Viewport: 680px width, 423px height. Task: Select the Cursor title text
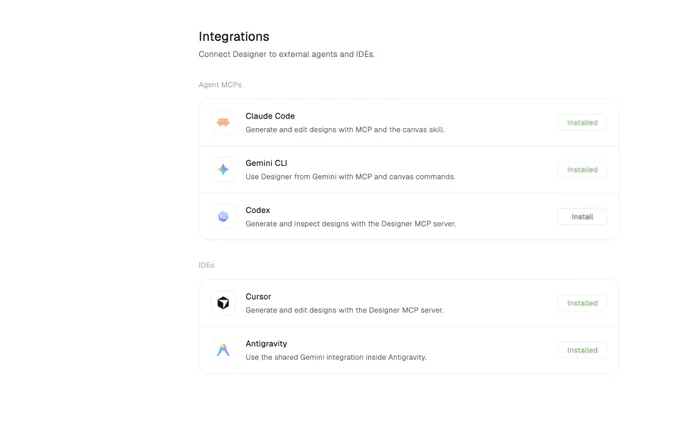coord(258,297)
